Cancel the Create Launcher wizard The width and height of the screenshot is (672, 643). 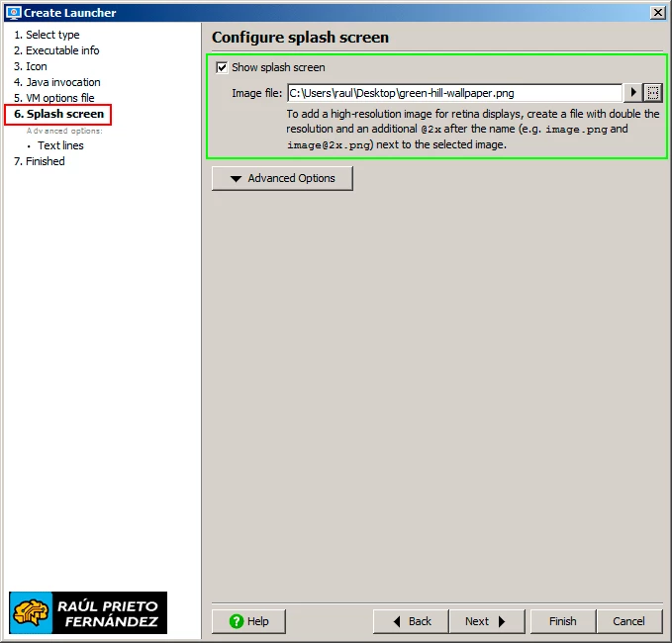(x=628, y=621)
